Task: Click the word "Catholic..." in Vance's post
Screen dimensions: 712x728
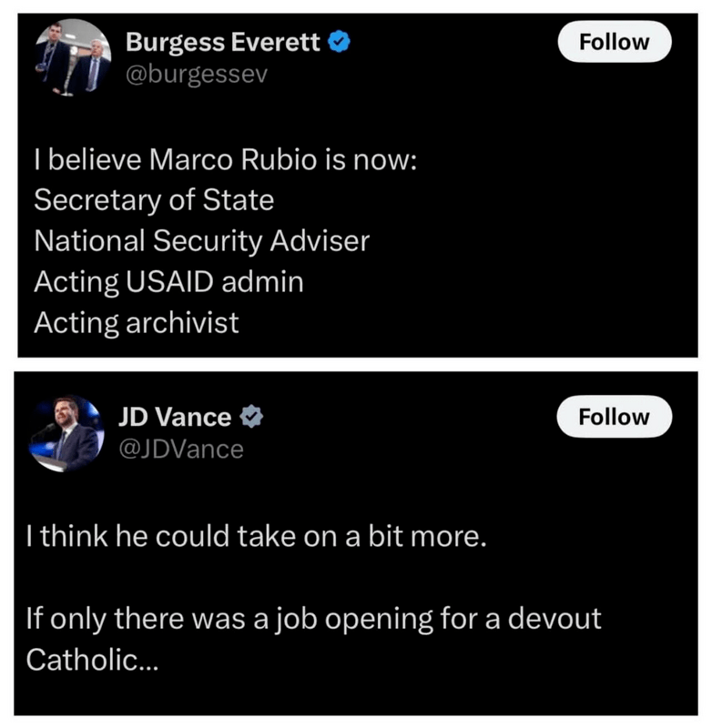Action: point(92,660)
